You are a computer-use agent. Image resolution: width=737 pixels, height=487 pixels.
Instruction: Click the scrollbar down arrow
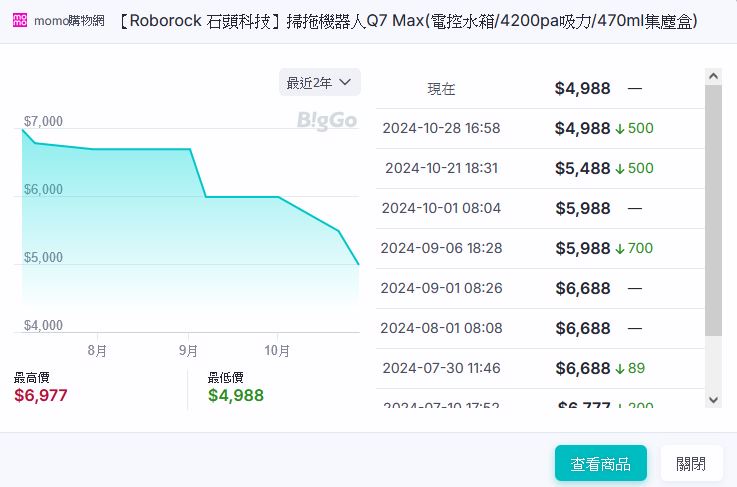click(713, 399)
